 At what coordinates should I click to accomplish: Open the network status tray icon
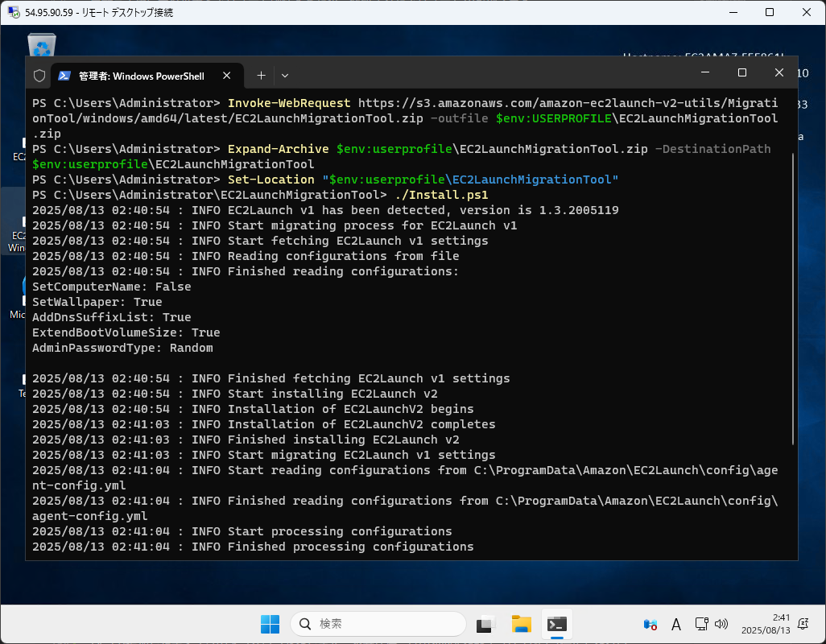701,624
